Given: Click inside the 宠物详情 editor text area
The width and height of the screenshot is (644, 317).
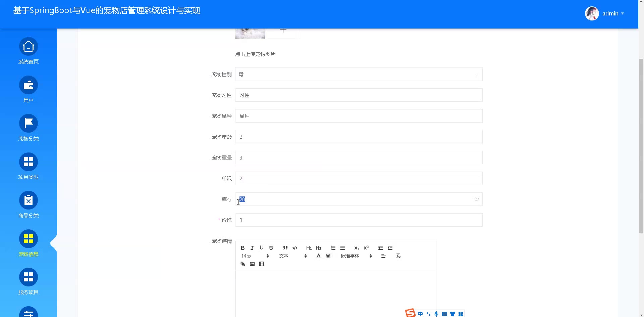Looking at the screenshot, I should click(336, 294).
